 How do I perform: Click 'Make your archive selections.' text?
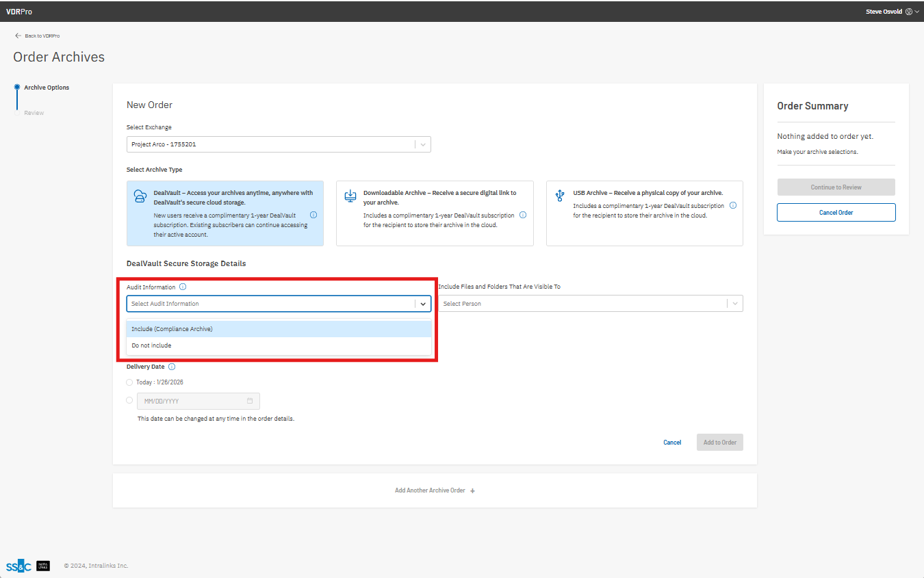(817, 152)
